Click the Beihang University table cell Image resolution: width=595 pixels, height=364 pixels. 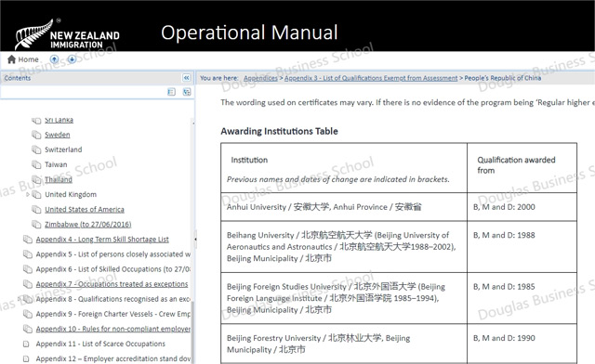[344, 247]
